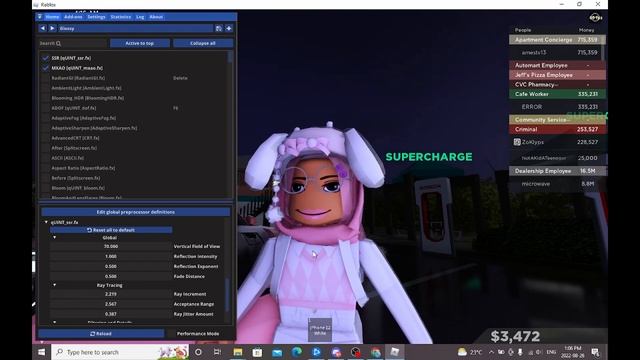
Task: Enable the AdaptiveSharpen effect checkbox
Action: (45, 128)
